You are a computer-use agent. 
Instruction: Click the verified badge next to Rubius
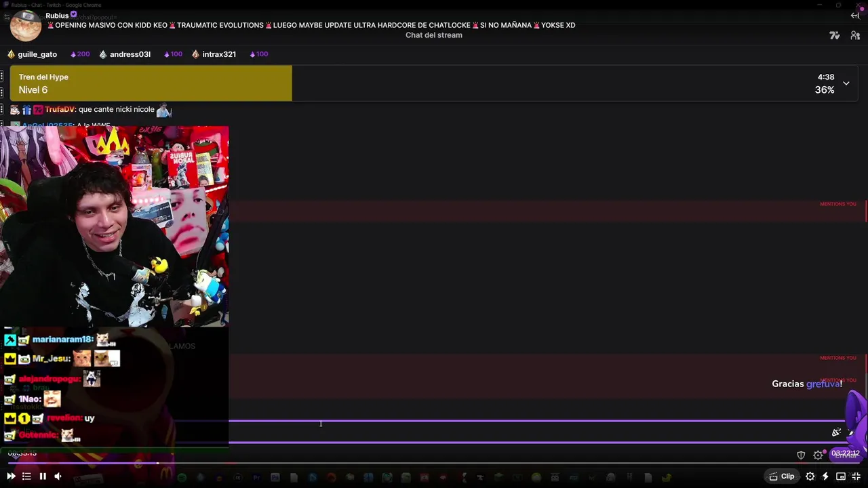point(74,14)
